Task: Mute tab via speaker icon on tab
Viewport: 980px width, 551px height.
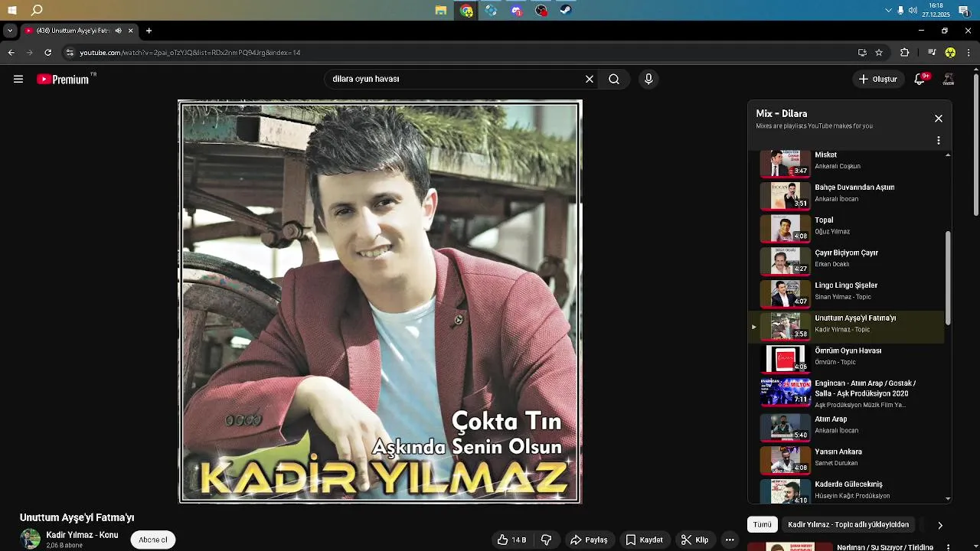Action: pos(118,31)
